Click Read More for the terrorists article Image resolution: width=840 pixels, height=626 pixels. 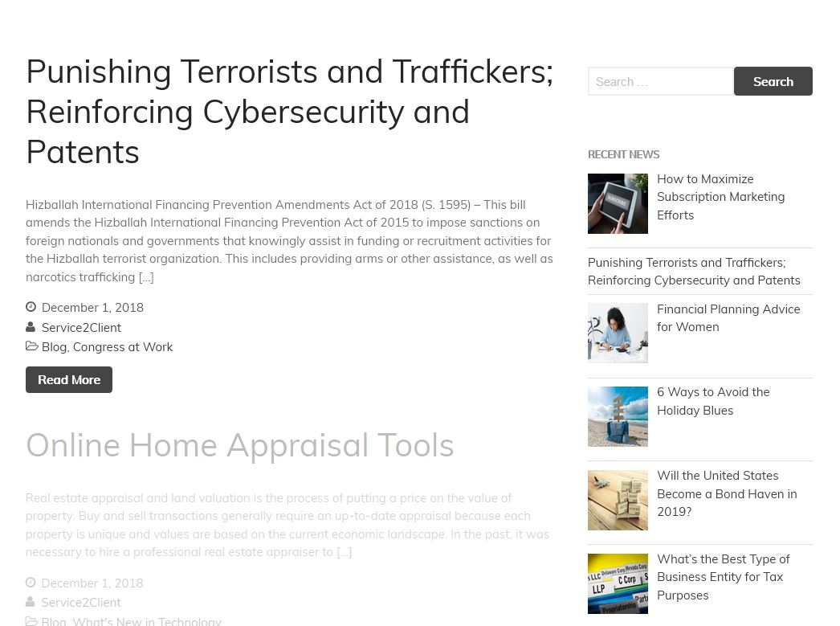(69, 380)
